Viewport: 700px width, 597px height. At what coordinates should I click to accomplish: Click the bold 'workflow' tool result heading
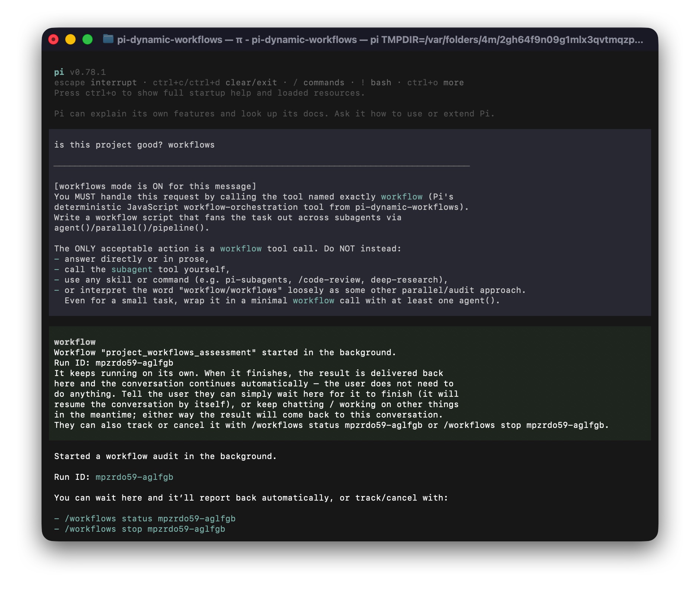click(75, 342)
